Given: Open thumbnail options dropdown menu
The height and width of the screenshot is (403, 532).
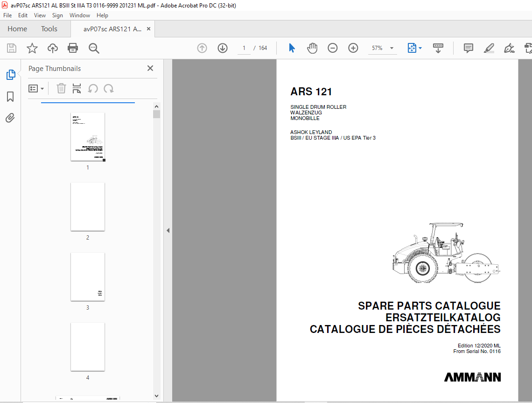Looking at the screenshot, I should (x=36, y=89).
